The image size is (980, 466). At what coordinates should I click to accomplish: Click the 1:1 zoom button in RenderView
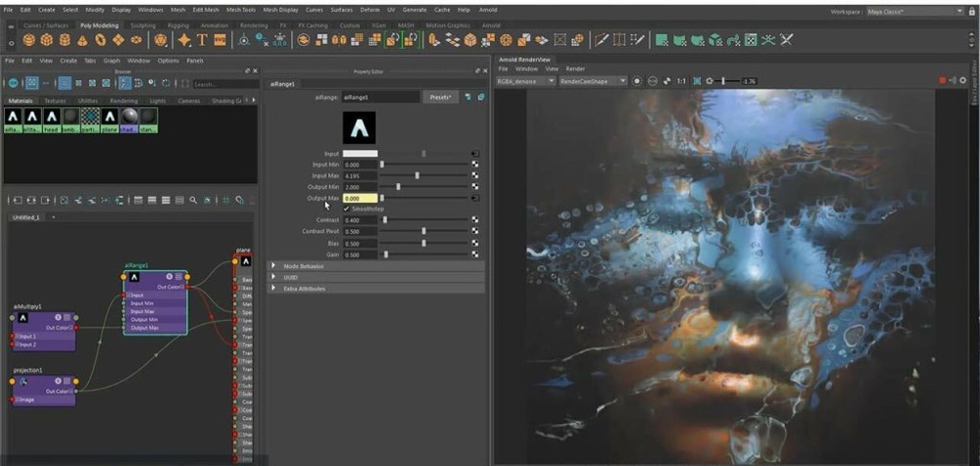[680, 80]
